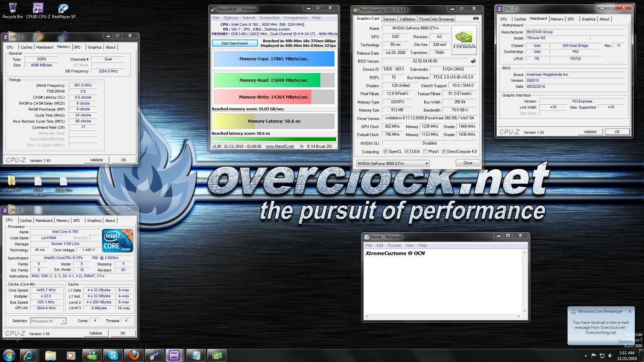Click Close button in GPU-Z

click(x=468, y=163)
